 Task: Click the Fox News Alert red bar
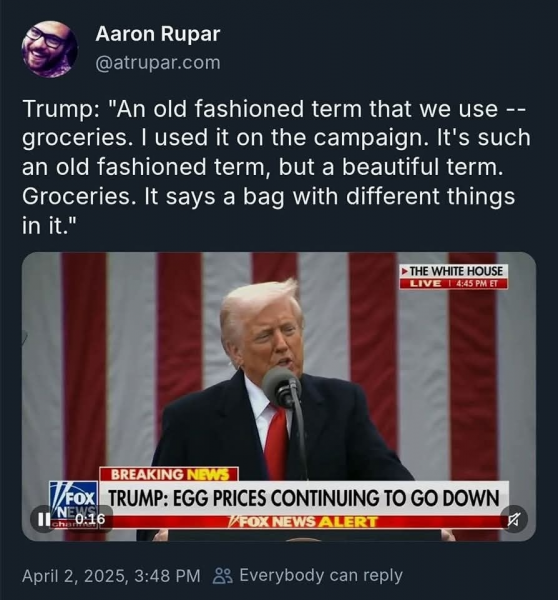pyautogui.click(x=302, y=522)
